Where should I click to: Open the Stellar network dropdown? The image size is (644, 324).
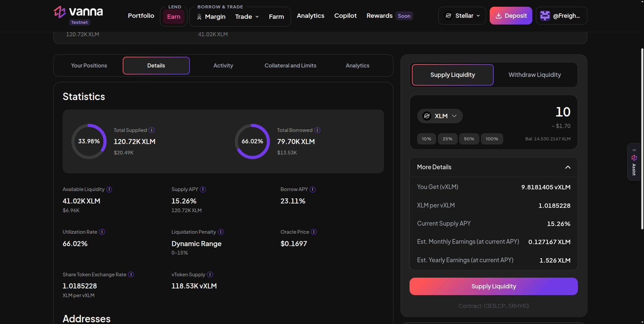click(462, 16)
